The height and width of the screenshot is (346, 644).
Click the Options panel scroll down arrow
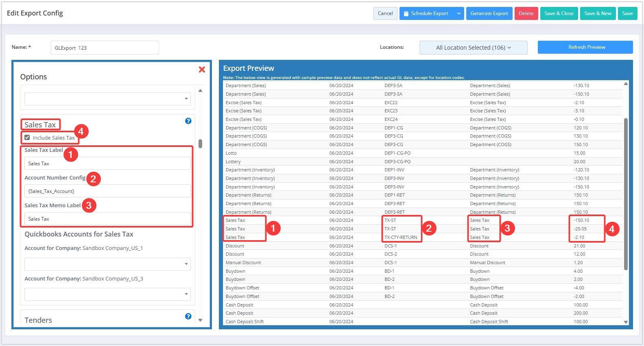coord(200,320)
